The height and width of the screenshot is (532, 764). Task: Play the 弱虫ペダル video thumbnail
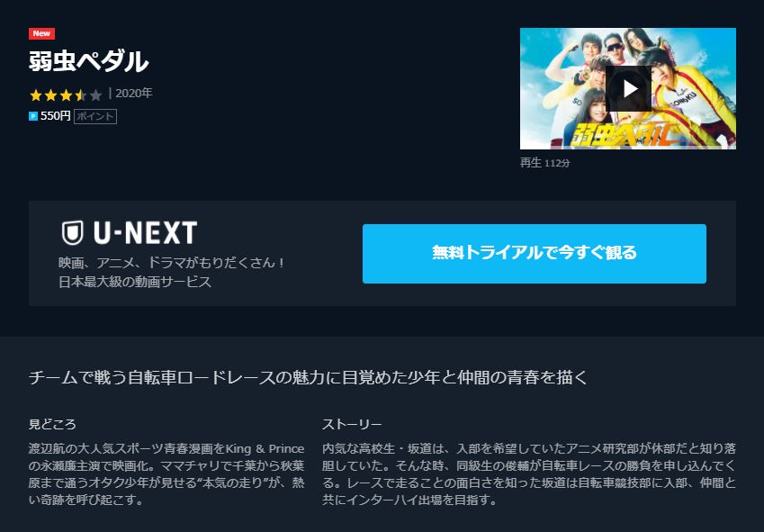tap(628, 89)
